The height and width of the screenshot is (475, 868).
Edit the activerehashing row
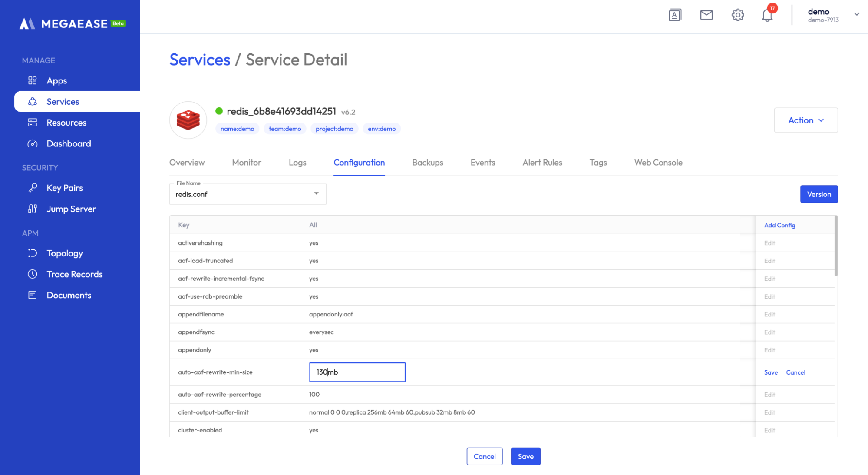[x=769, y=243]
